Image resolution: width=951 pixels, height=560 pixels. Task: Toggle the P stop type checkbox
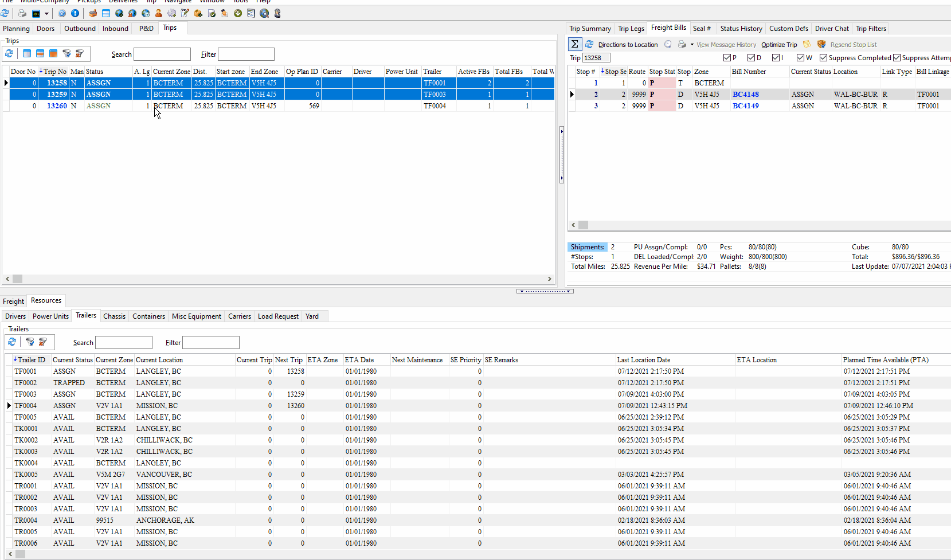[727, 57]
